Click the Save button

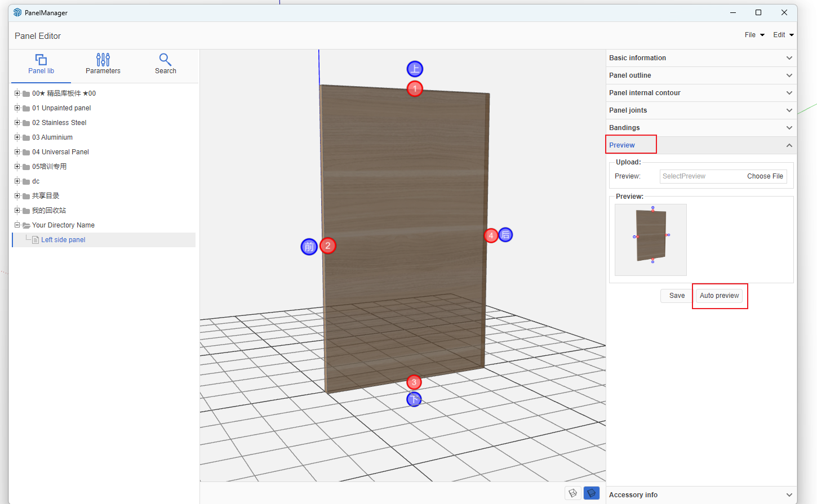[x=677, y=296]
